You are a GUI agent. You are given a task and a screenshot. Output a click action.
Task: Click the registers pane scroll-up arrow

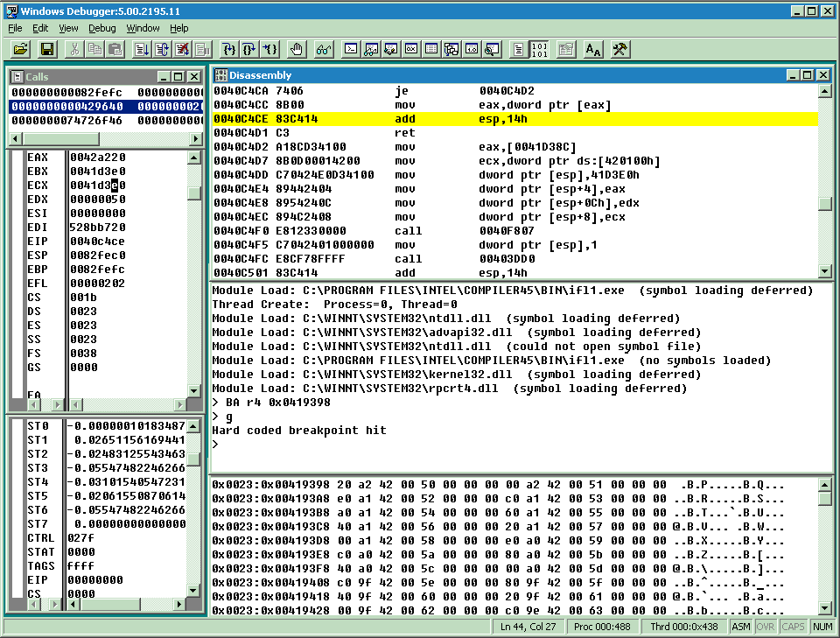coord(194,157)
